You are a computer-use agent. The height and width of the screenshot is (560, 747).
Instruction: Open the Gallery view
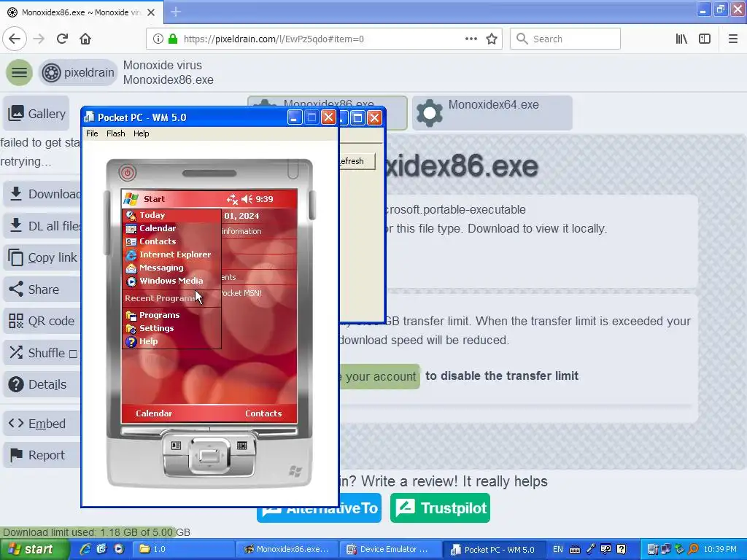point(36,113)
